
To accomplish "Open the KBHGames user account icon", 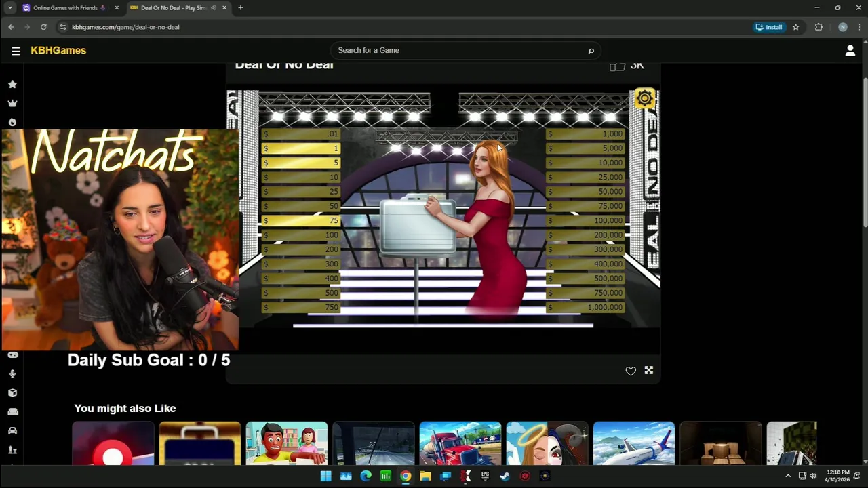I will pos(850,51).
